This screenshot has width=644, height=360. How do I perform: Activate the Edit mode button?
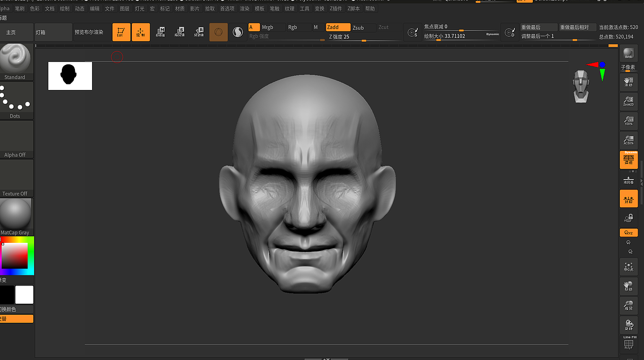(x=121, y=32)
